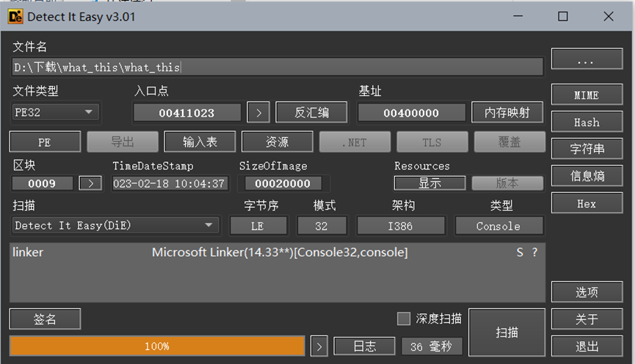Close the Detect It Easy window
This screenshot has height=364, width=635.
(x=609, y=16)
